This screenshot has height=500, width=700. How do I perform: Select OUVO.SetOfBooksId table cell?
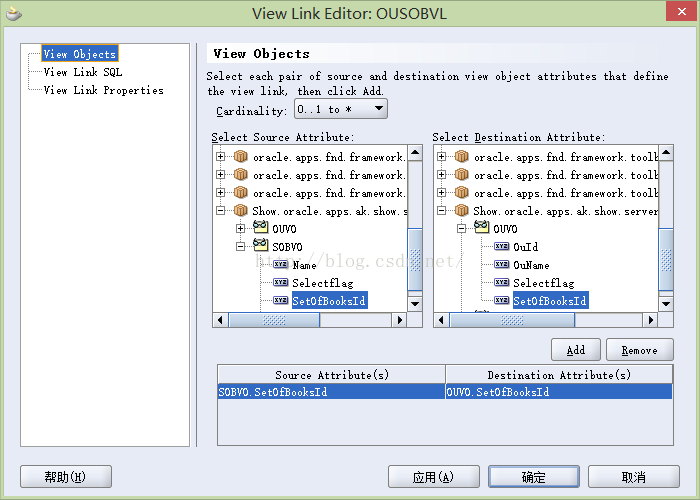(559, 392)
